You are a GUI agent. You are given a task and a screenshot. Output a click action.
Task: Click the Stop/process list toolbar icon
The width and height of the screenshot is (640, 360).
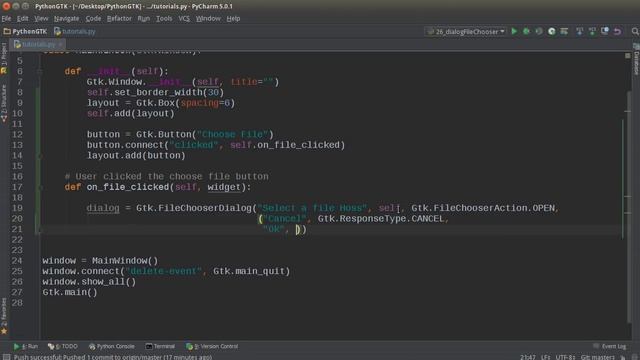point(564,31)
